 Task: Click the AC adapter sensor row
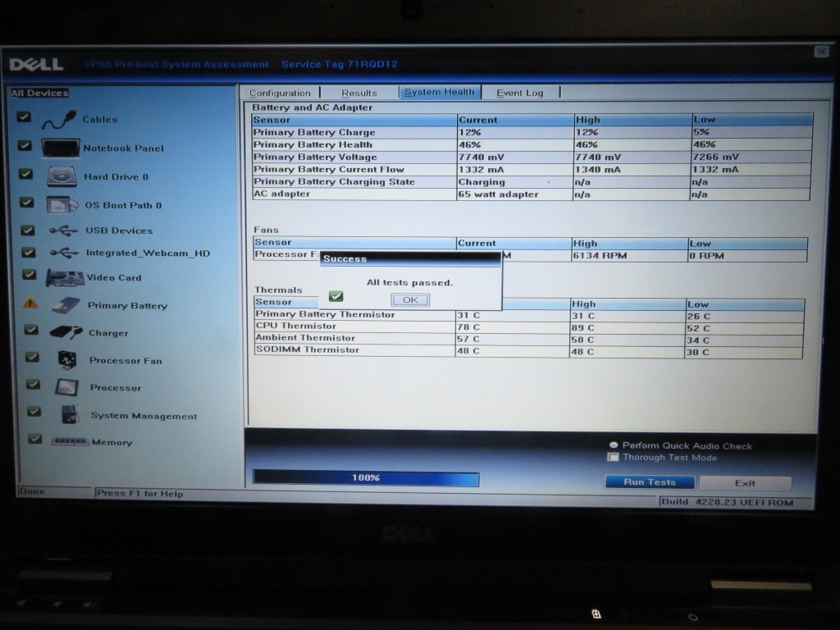click(532, 194)
